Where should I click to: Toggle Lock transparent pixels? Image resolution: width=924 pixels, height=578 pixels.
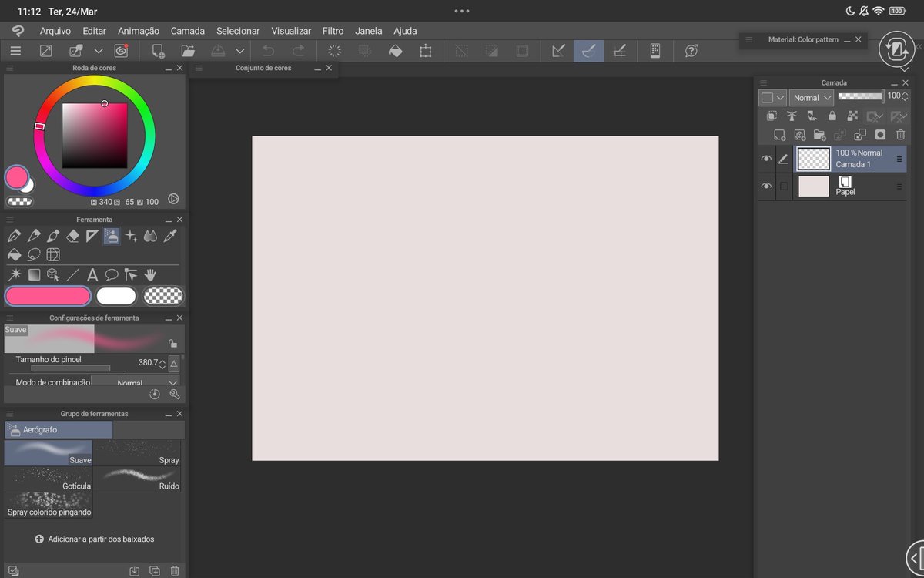[852, 116]
